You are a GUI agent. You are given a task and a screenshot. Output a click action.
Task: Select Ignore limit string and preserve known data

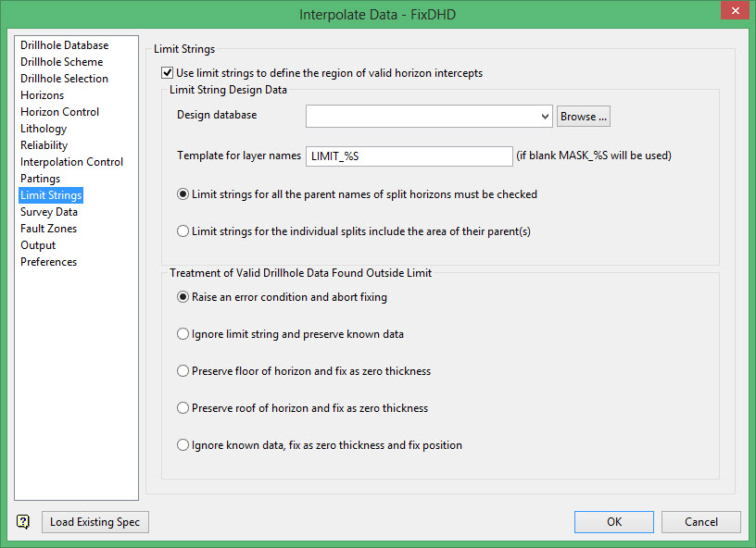coord(183,334)
